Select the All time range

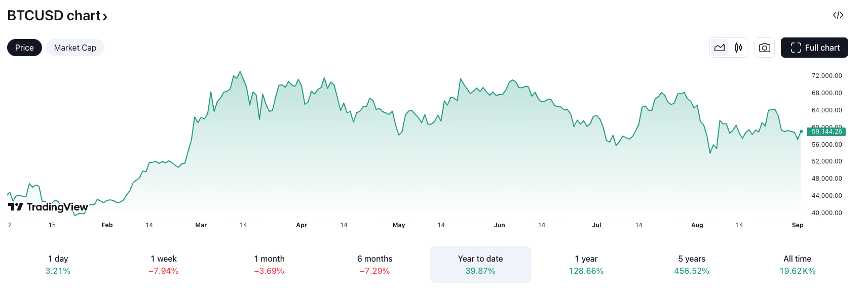coord(797,265)
